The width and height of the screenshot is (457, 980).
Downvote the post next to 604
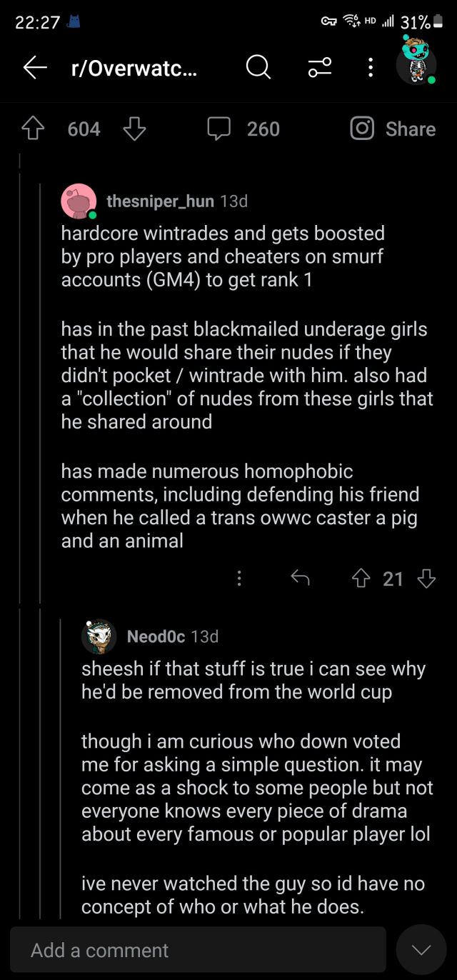click(134, 129)
